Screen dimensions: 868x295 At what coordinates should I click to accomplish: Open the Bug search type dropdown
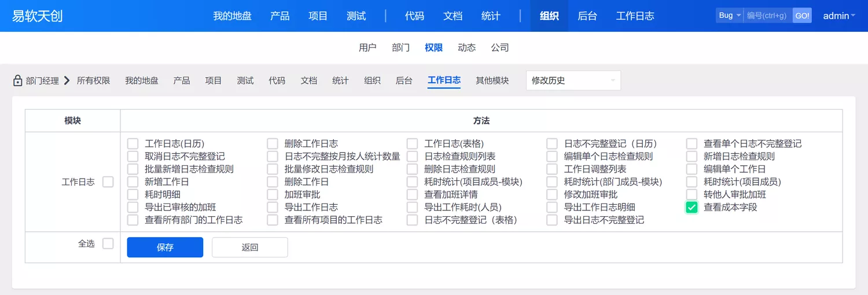[729, 16]
